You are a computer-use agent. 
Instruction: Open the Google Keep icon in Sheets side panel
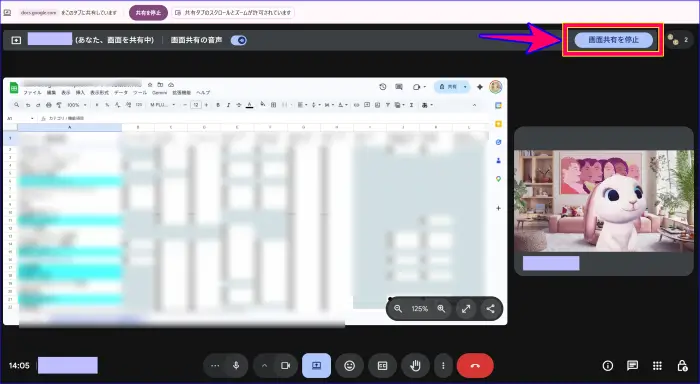(498, 124)
